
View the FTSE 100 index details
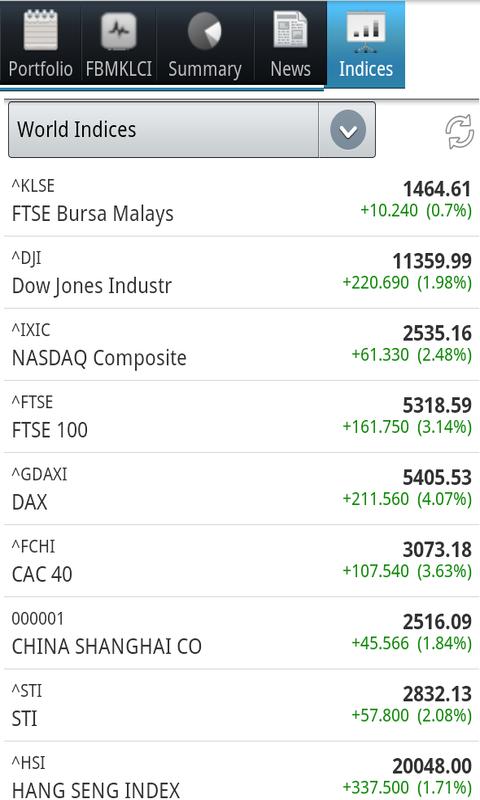[241, 417]
